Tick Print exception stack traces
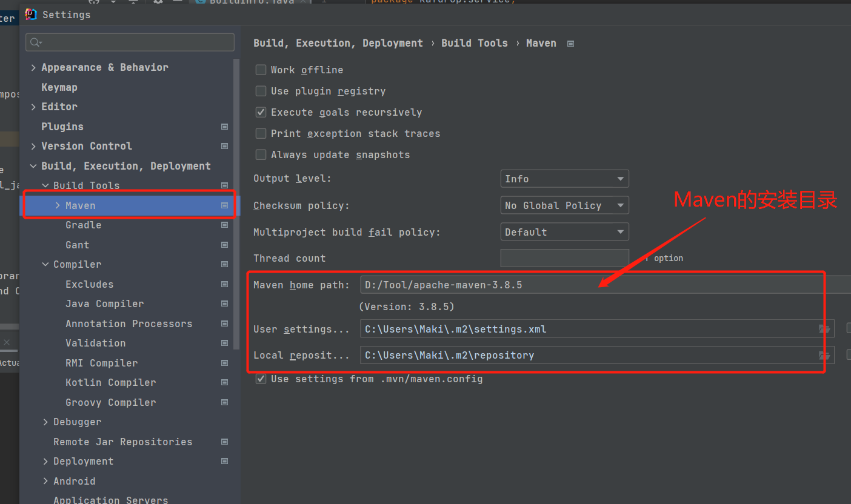This screenshot has width=851, height=504. [x=261, y=133]
